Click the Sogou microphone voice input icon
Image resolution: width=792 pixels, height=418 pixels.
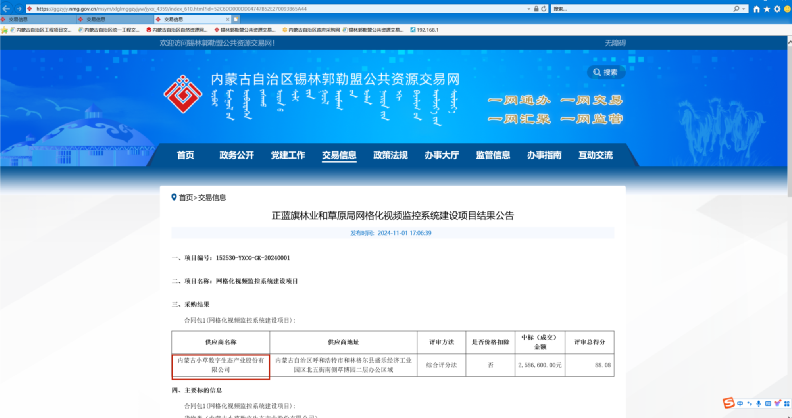pos(758,403)
